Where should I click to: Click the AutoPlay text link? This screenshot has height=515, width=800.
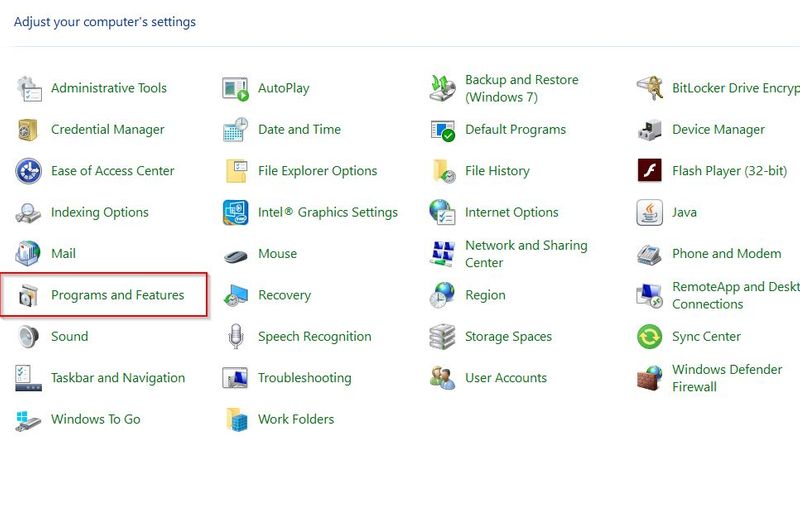284,88
